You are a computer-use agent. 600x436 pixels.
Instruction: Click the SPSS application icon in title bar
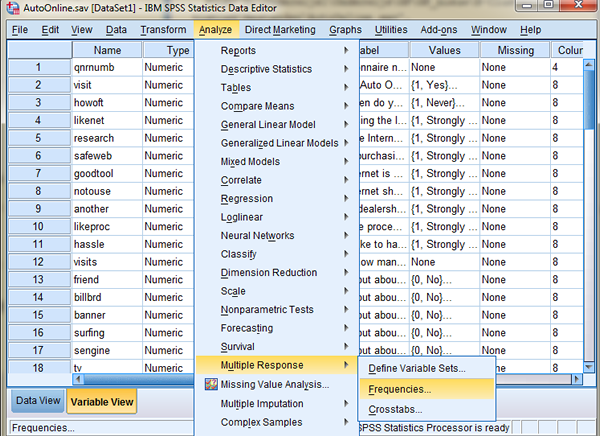coord(13,8)
